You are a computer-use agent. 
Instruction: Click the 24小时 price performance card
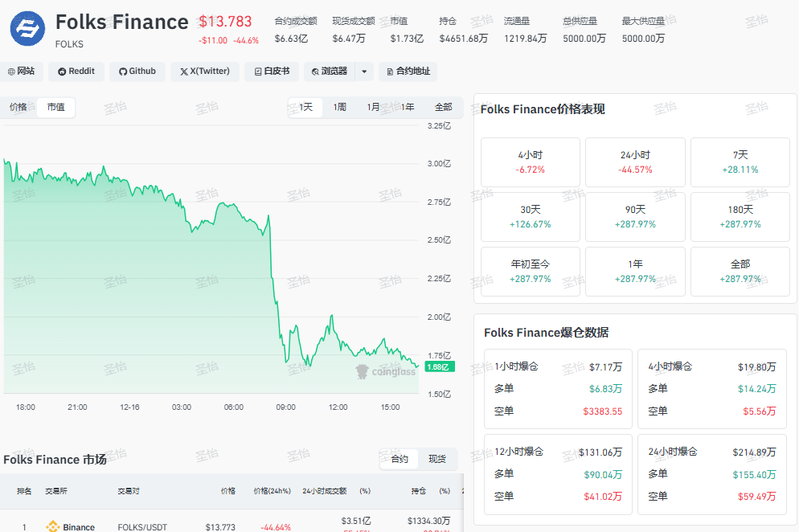635,162
